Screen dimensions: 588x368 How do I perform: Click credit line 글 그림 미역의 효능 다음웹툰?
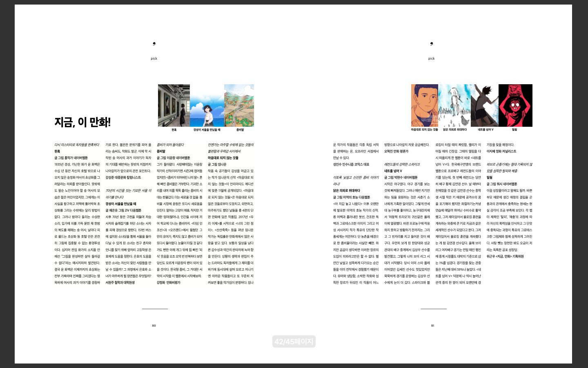click(352, 197)
